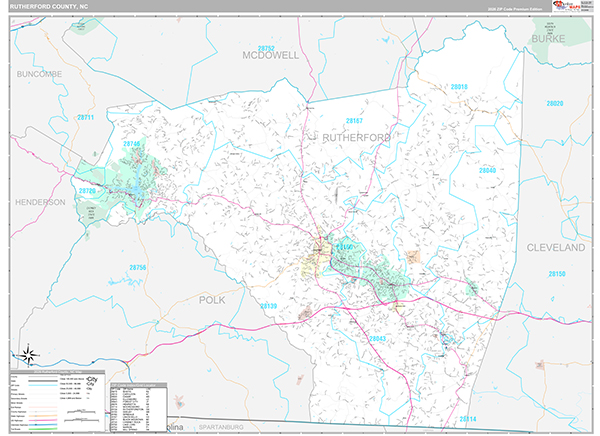Click the RUTHERFORD county label
This screenshot has height=436, width=600.
coord(357,138)
